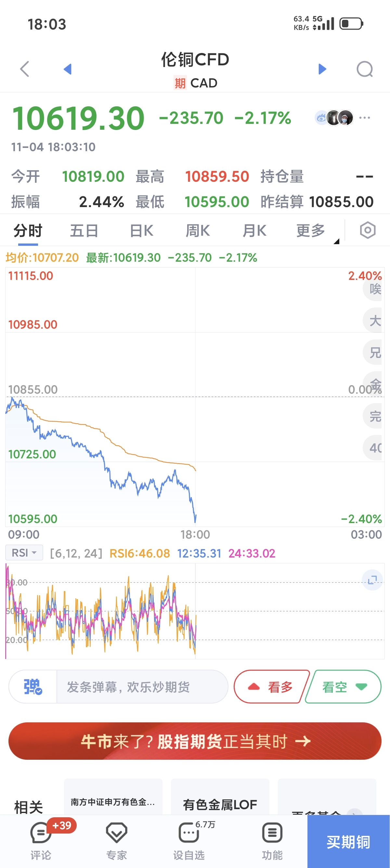Switch to the 日K tab
Screen dimensions: 390x868
141,231
